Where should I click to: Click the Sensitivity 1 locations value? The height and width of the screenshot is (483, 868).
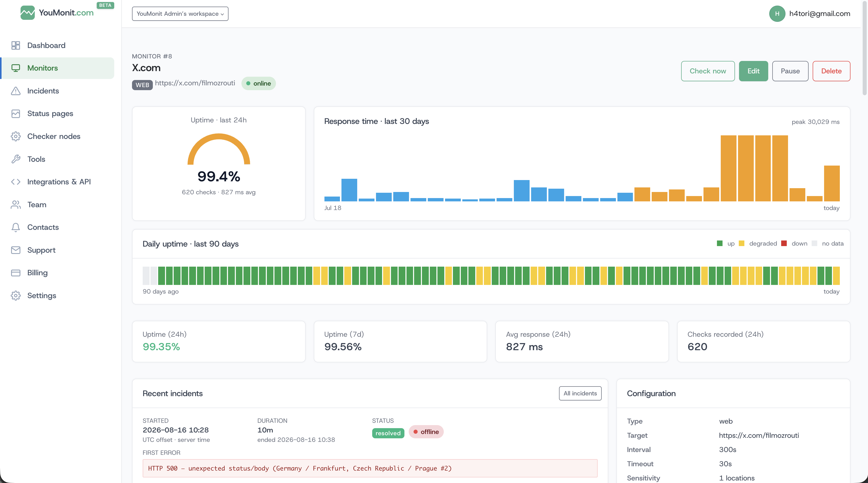point(736,478)
